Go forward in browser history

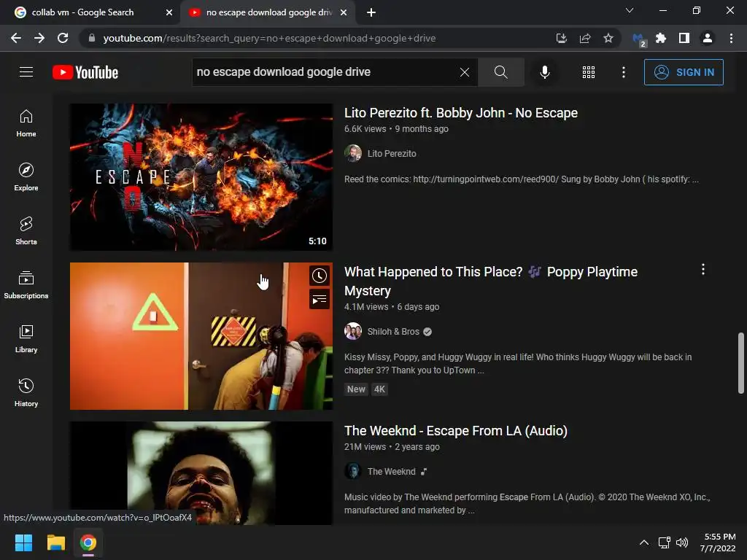[39, 38]
